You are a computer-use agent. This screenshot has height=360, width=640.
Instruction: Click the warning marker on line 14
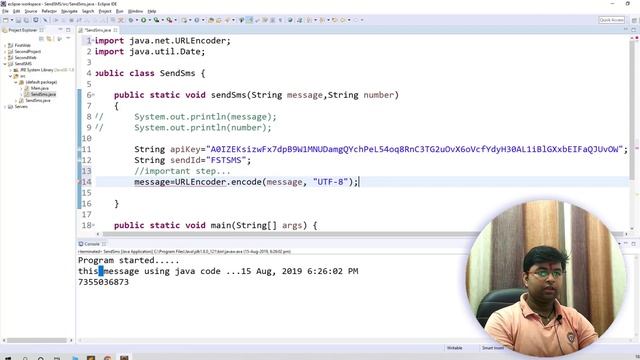[x=79, y=182]
